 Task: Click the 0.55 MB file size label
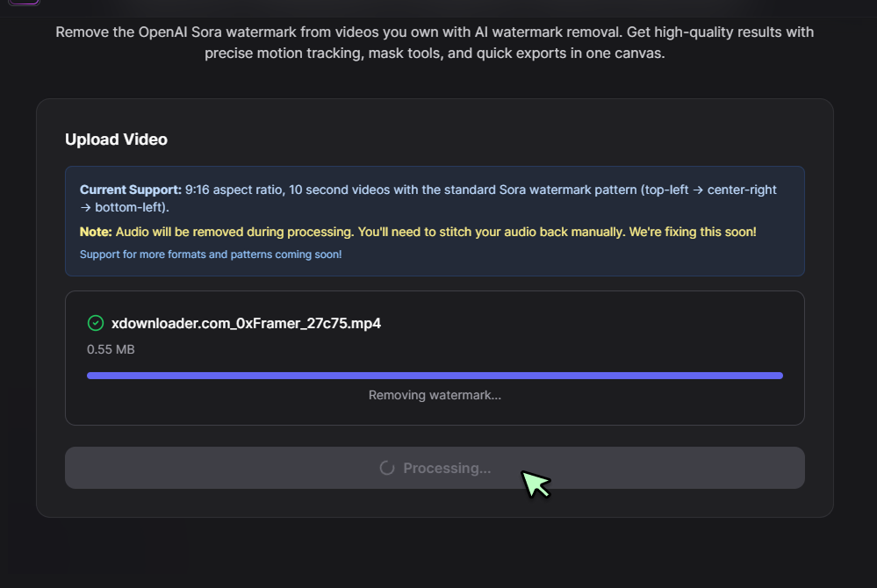click(x=110, y=348)
